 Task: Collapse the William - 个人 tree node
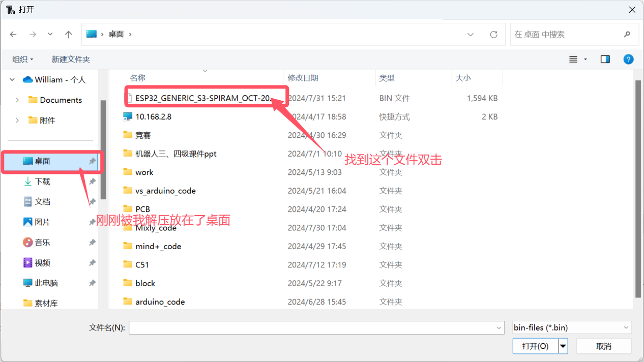click(x=12, y=80)
